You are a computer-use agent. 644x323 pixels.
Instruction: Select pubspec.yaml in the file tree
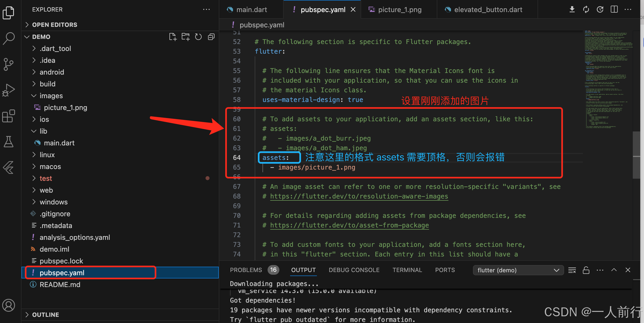coord(120,273)
